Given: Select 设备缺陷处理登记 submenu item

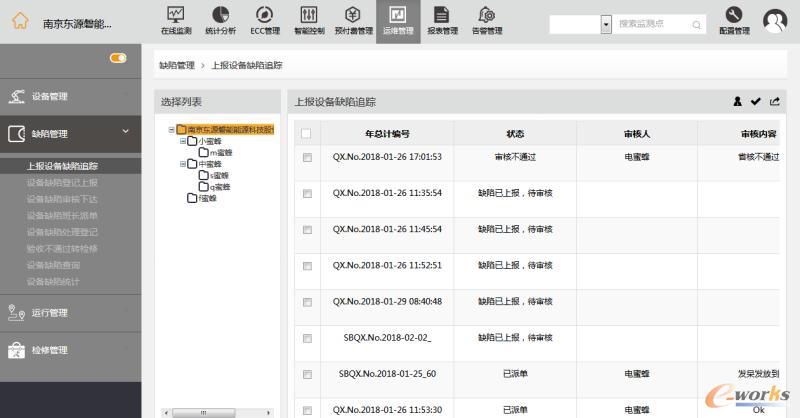Looking at the screenshot, I should 62,232.
